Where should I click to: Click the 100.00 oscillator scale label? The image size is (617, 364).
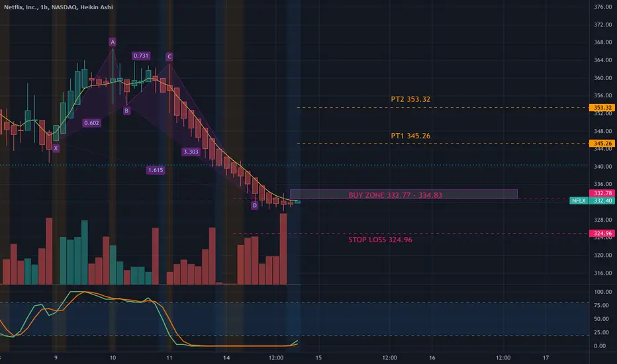pos(603,292)
